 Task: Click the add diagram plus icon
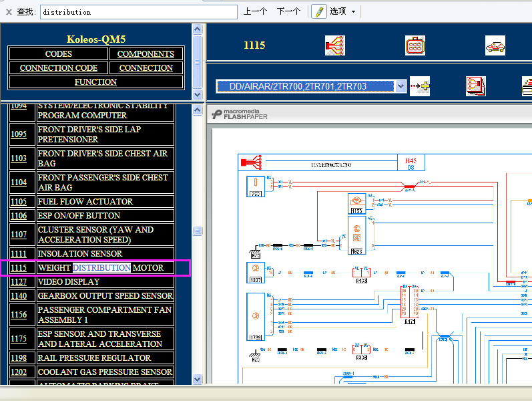[420, 86]
